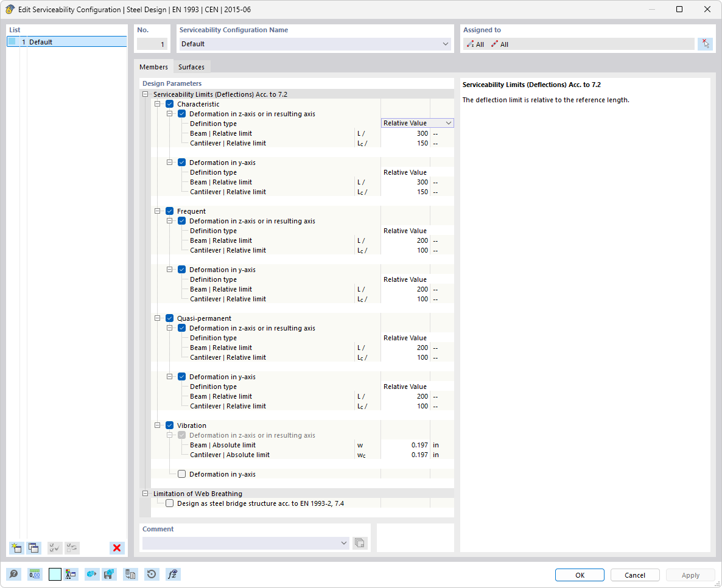The height and width of the screenshot is (588, 722).
Task: Export configuration data to clipboard
Action: click(x=130, y=574)
